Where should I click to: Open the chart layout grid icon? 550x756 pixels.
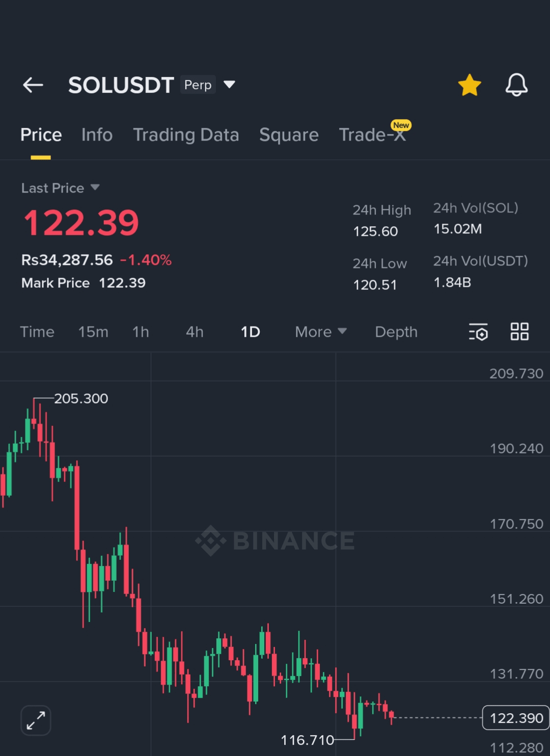point(519,332)
